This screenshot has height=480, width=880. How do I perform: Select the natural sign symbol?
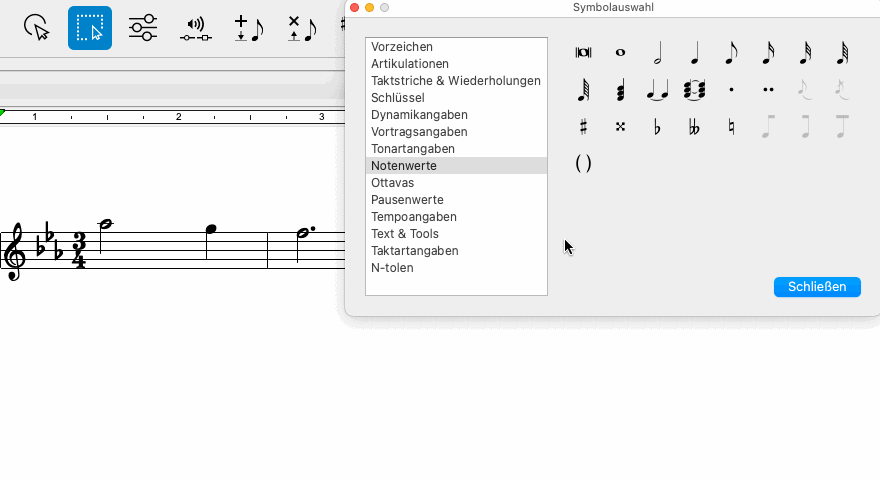(x=731, y=127)
